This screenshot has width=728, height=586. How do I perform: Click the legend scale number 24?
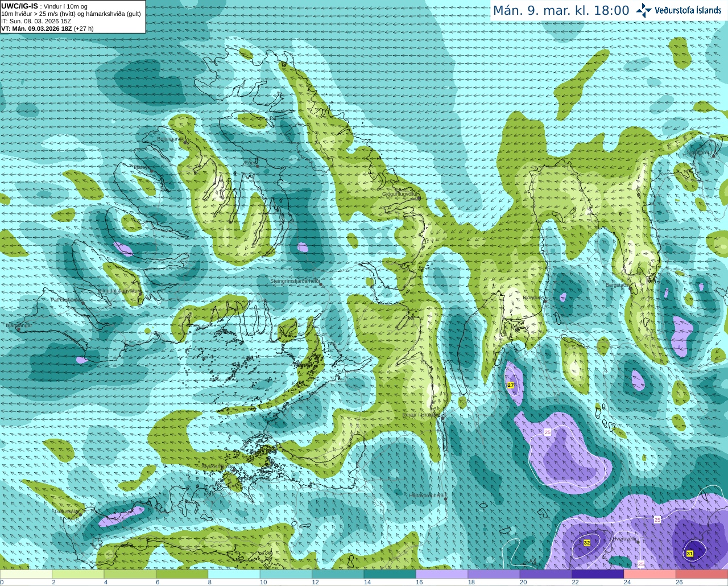click(x=627, y=582)
